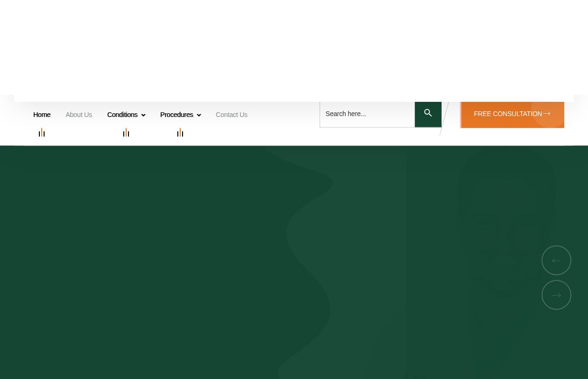Click the green hero slider banner
The width and height of the screenshot is (588, 379).
pyautogui.click(x=142, y=261)
